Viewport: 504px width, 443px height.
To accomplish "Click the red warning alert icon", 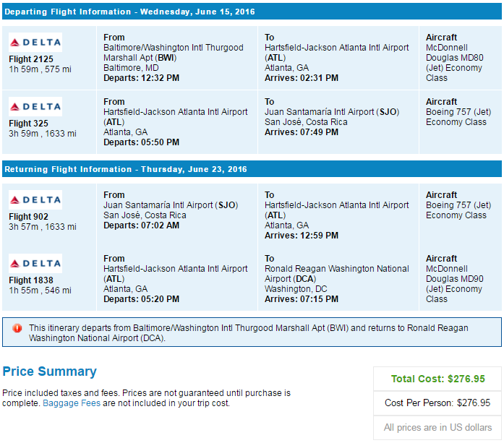I will coord(17,328).
